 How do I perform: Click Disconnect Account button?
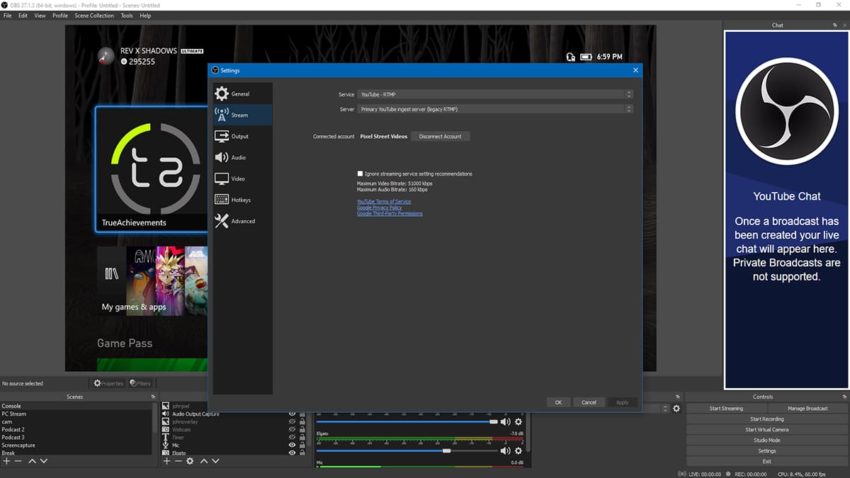440,137
